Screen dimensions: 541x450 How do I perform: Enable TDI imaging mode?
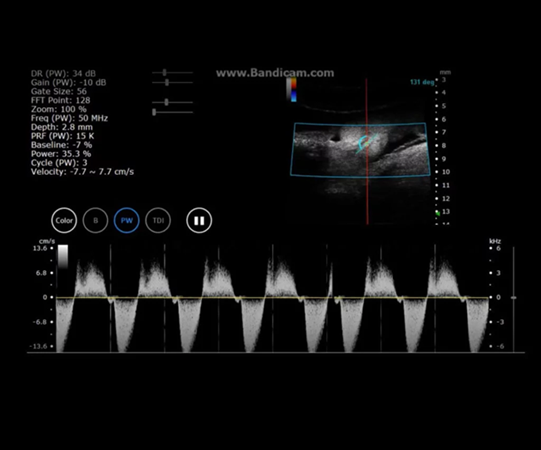click(x=158, y=221)
